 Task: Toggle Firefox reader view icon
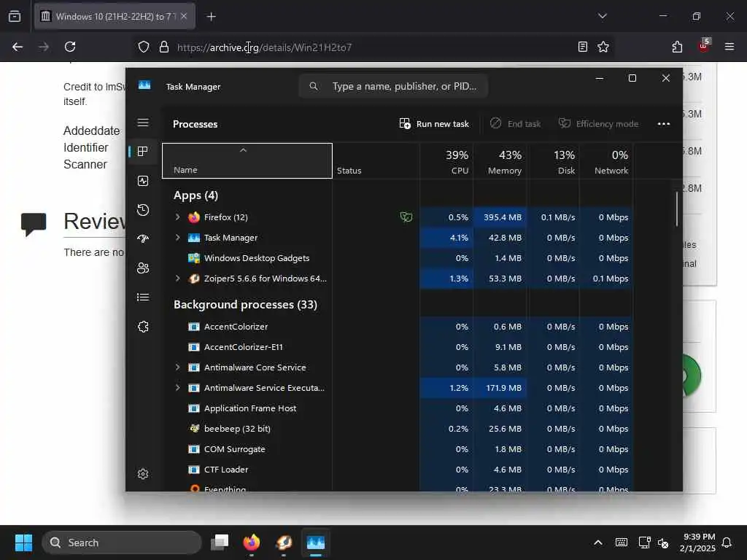(x=582, y=47)
